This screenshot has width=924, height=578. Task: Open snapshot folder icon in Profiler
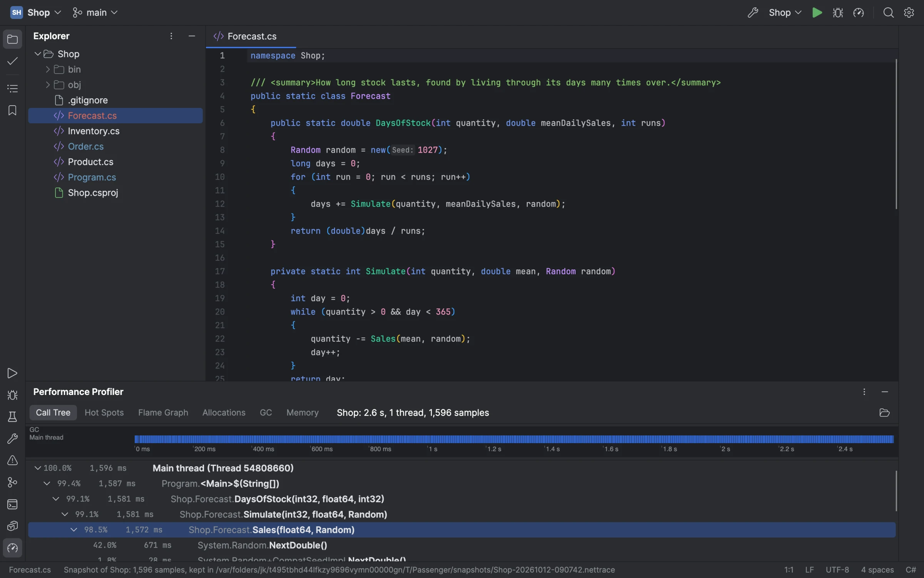884,413
